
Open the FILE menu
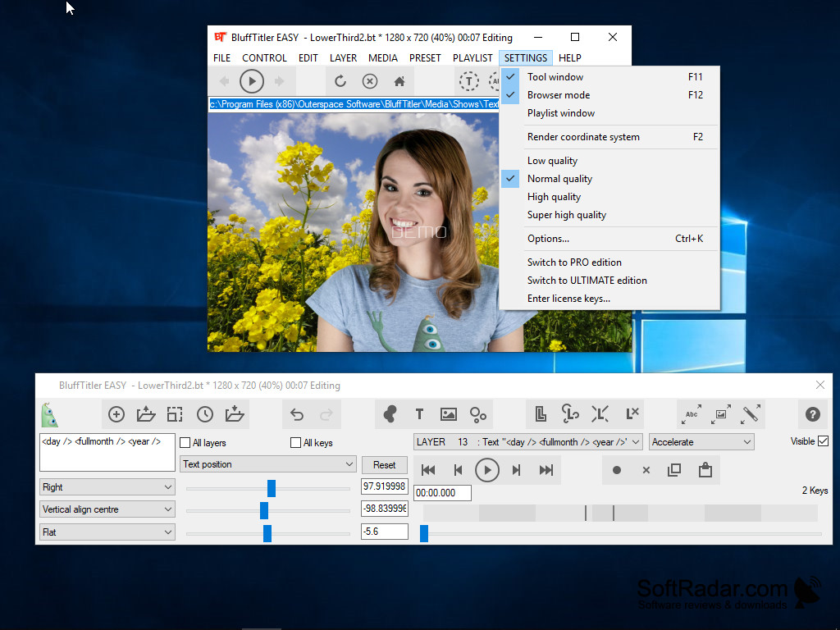(221, 58)
